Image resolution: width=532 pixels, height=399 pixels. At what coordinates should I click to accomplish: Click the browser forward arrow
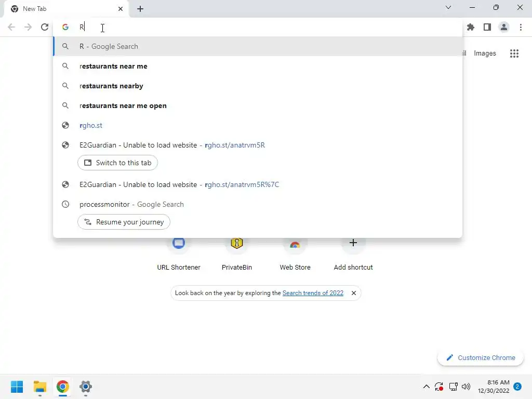tap(28, 27)
